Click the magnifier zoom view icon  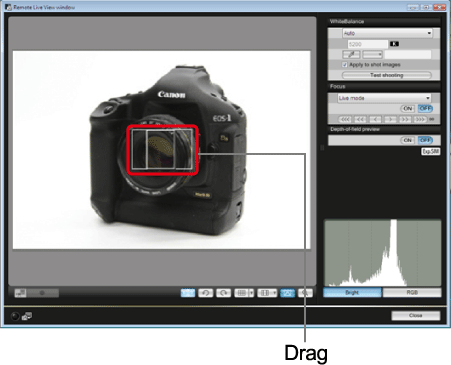click(x=305, y=293)
